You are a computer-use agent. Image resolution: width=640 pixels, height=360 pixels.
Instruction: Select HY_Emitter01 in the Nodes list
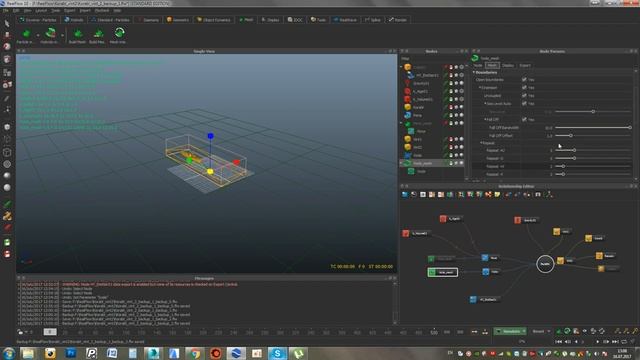pyautogui.click(x=427, y=76)
